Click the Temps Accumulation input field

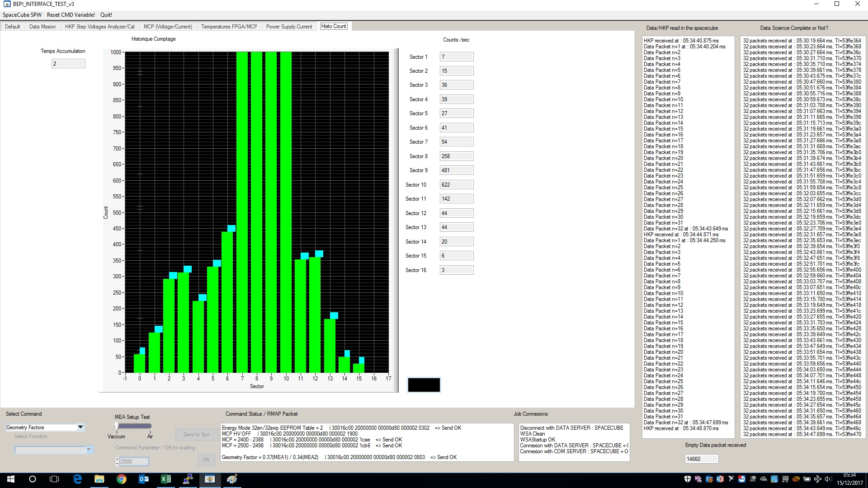pyautogui.click(x=68, y=64)
